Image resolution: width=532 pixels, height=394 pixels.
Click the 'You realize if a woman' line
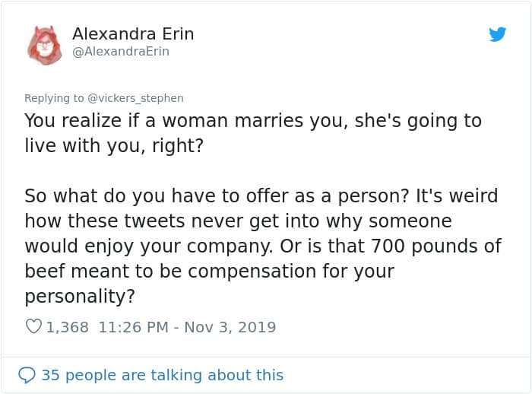(x=253, y=121)
